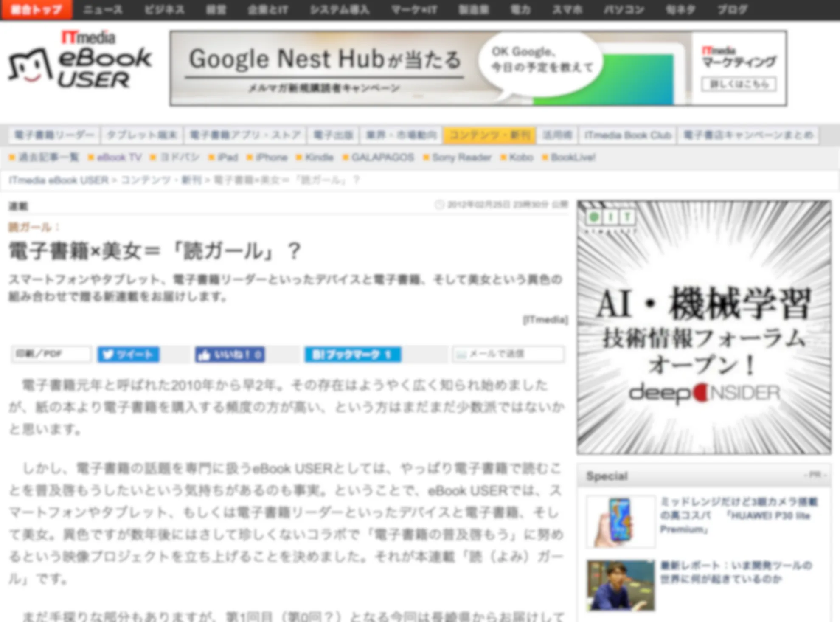Switch to the タブレット端末 tab
Screen dimensions: 840x622
click(142, 135)
